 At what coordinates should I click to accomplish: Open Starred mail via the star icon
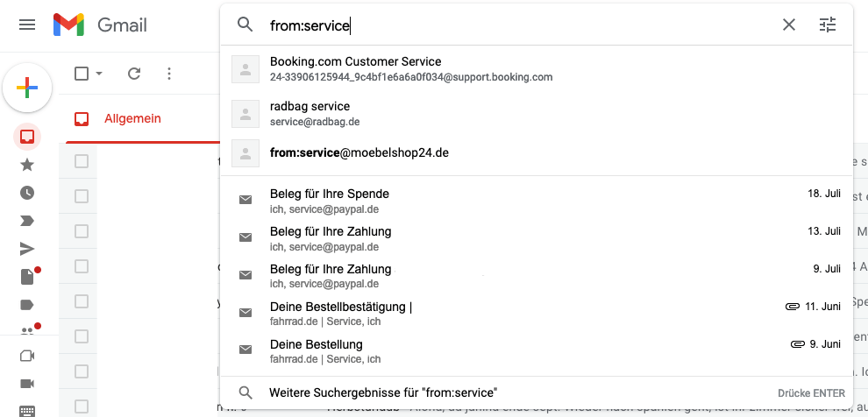coord(27,164)
